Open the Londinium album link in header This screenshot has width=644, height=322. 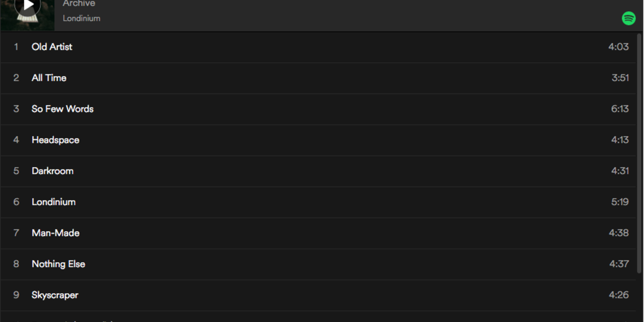point(81,18)
